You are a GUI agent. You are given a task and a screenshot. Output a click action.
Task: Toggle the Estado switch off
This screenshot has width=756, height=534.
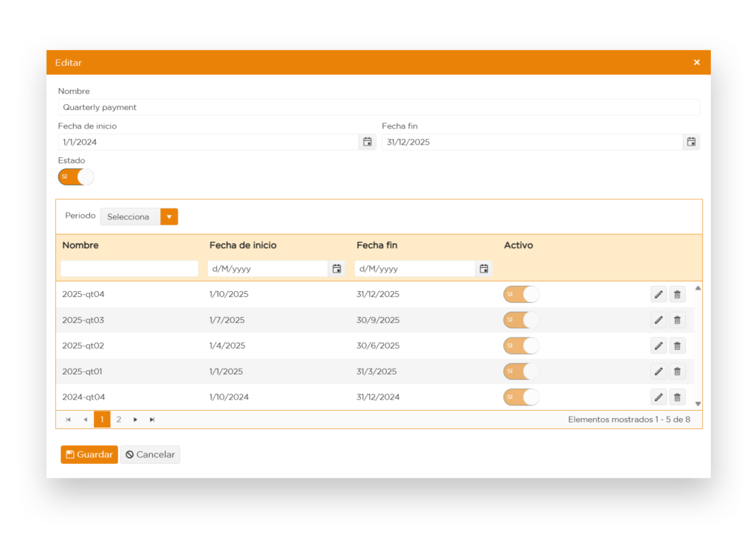point(76,177)
